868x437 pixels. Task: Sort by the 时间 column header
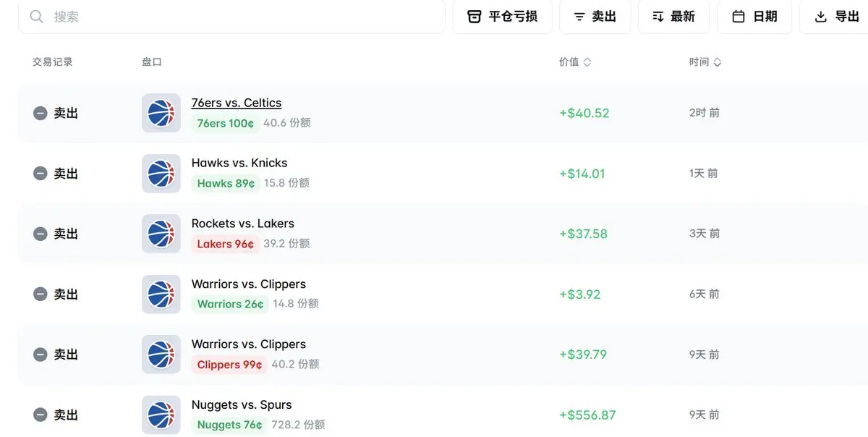(x=705, y=62)
